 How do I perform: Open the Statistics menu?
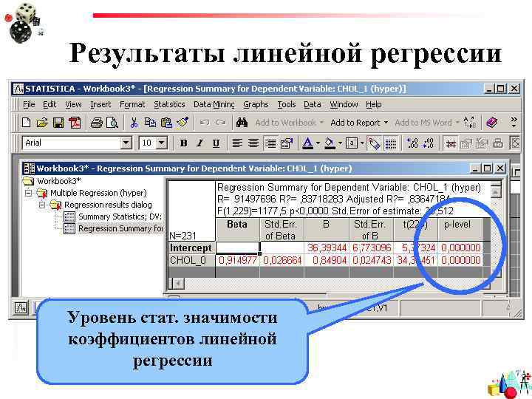169,104
